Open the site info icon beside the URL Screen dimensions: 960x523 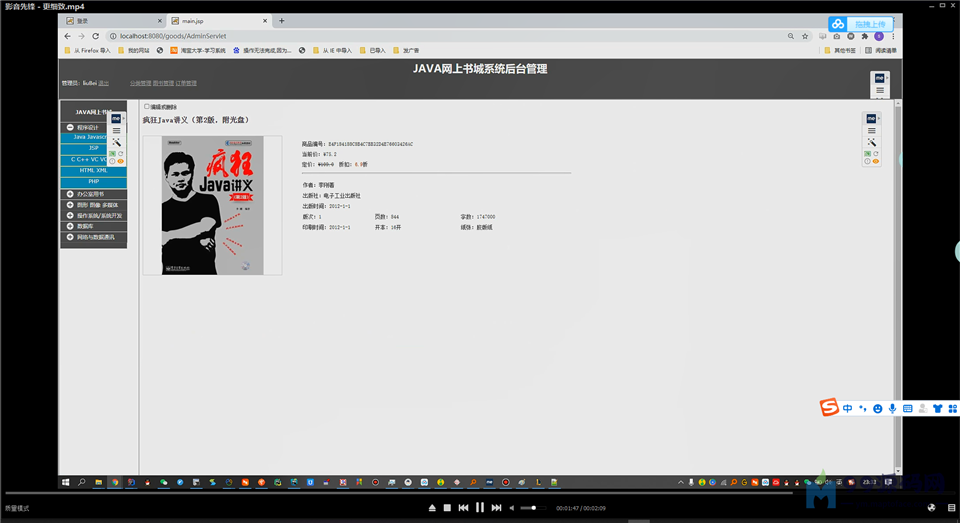pyautogui.click(x=113, y=36)
